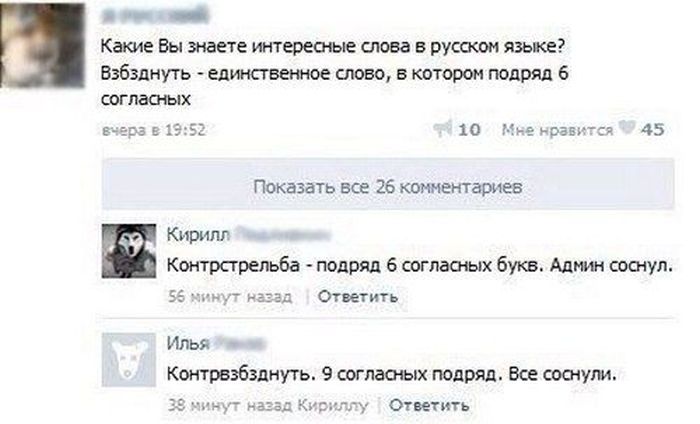Image resolution: width=700 pixels, height=424 pixels.
Task: Reply to Кирилл's comment with Ответить
Action: (357, 296)
